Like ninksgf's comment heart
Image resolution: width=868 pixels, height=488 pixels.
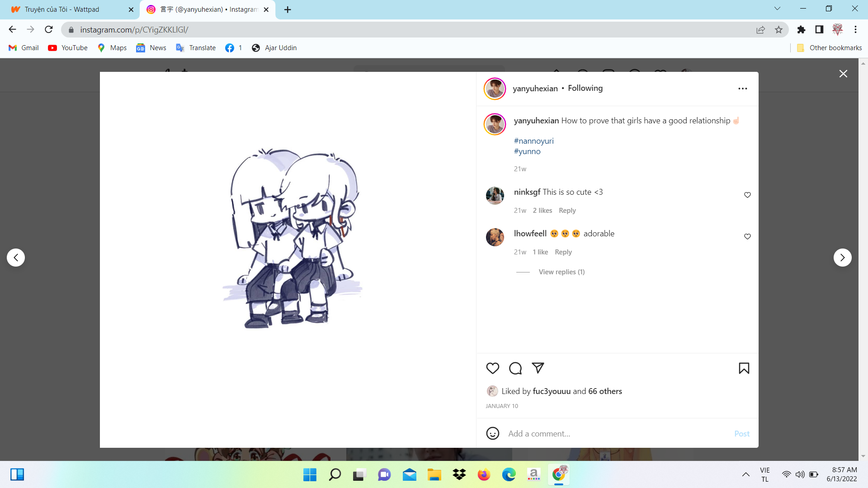coord(747,195)
